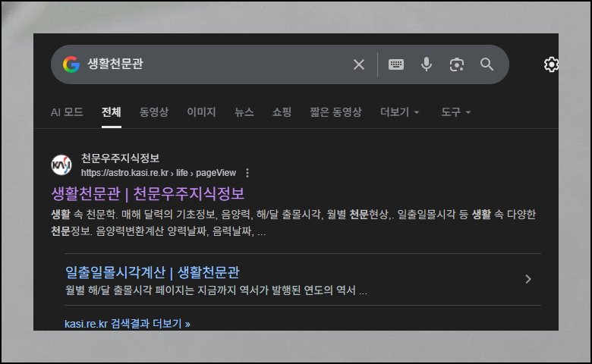Click the 천문우주지식정보 site name
The height and width of the screenshot is (364, 592).
point(120,158)
